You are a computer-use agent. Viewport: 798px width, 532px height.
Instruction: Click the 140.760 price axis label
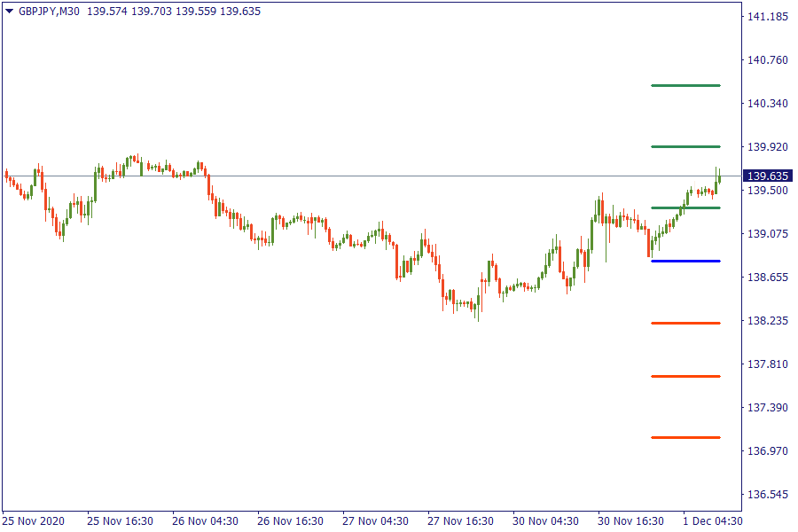pos(768,60)
